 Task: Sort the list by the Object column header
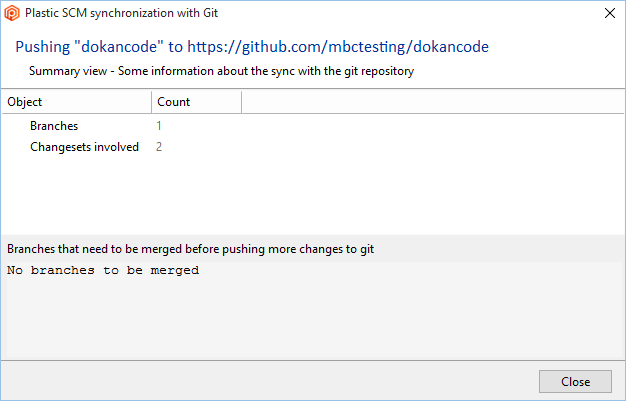pos(76,102)
